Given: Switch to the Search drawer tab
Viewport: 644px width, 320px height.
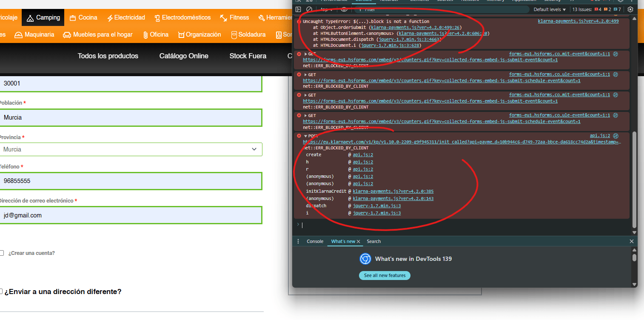Looking at the screenshot, I should pos(373,241).
